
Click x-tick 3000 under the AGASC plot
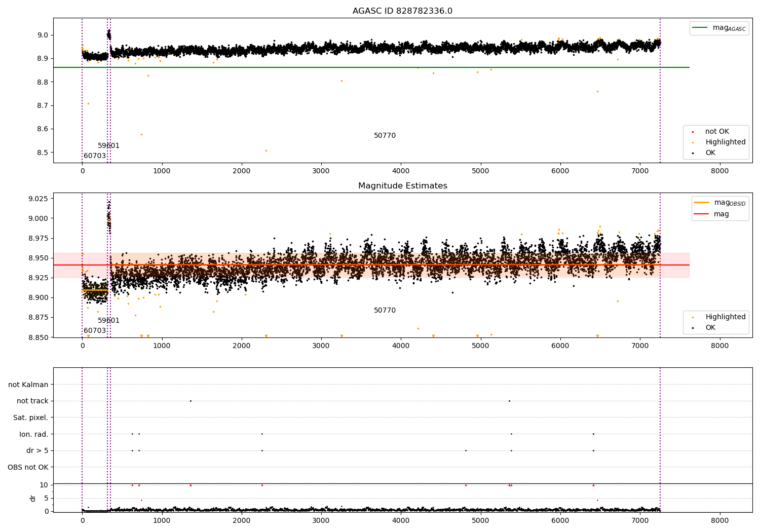[x=321, y=171]
